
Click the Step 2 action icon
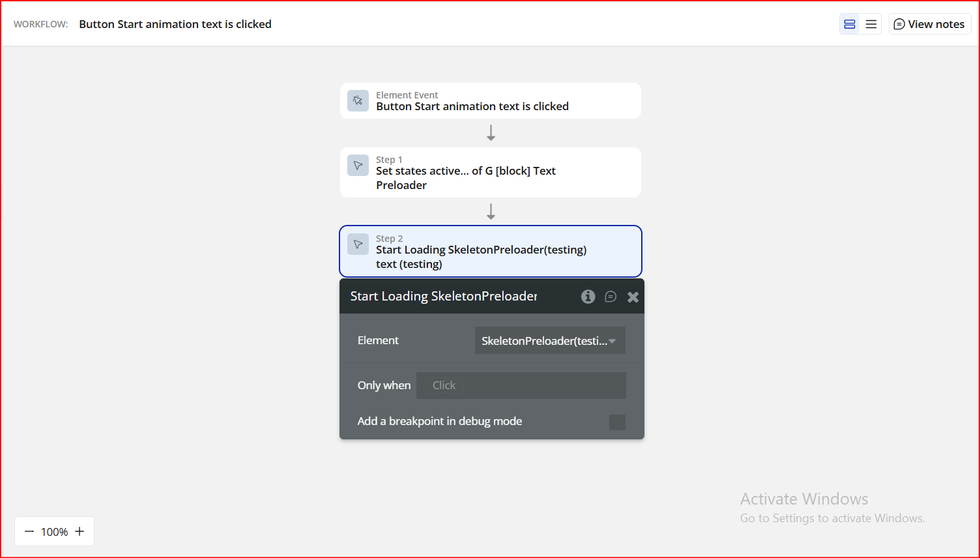pos(358,244)
